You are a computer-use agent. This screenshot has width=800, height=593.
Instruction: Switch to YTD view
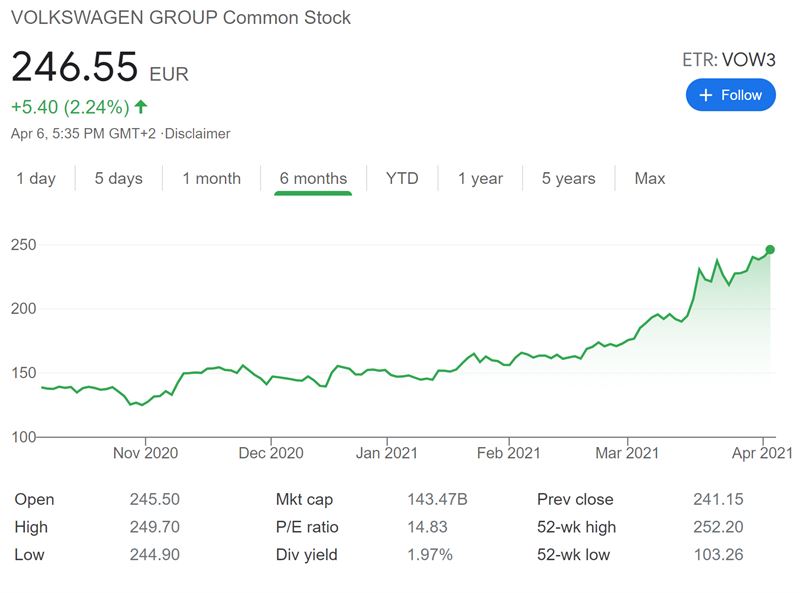tap(402, 179)
